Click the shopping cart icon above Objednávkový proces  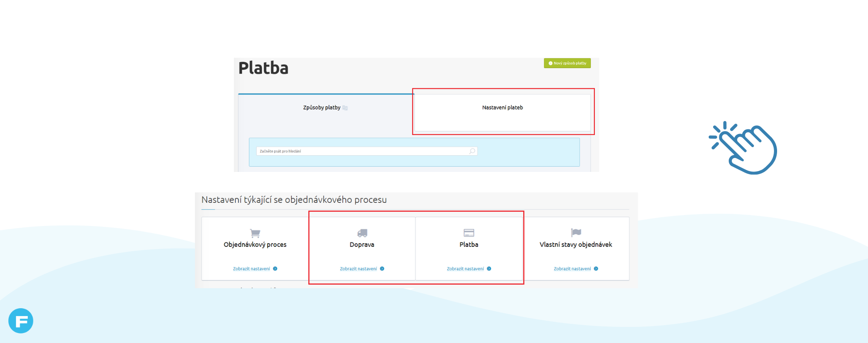[255, 233]
